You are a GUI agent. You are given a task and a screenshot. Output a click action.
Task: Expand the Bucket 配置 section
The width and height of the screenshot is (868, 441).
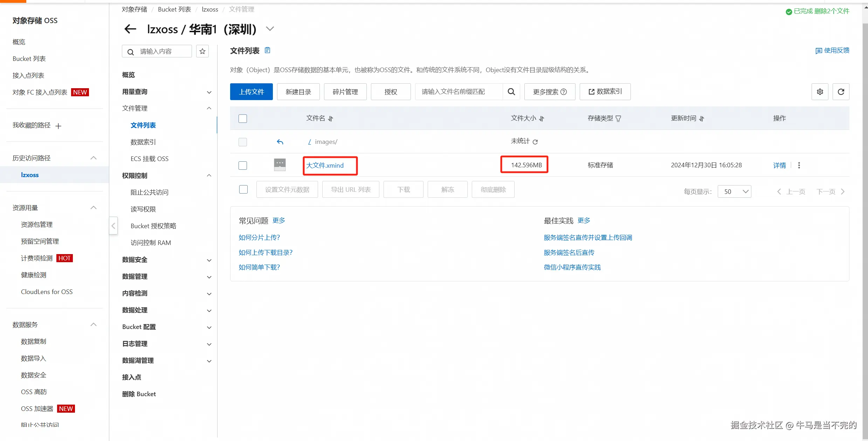tap(209, 328)
